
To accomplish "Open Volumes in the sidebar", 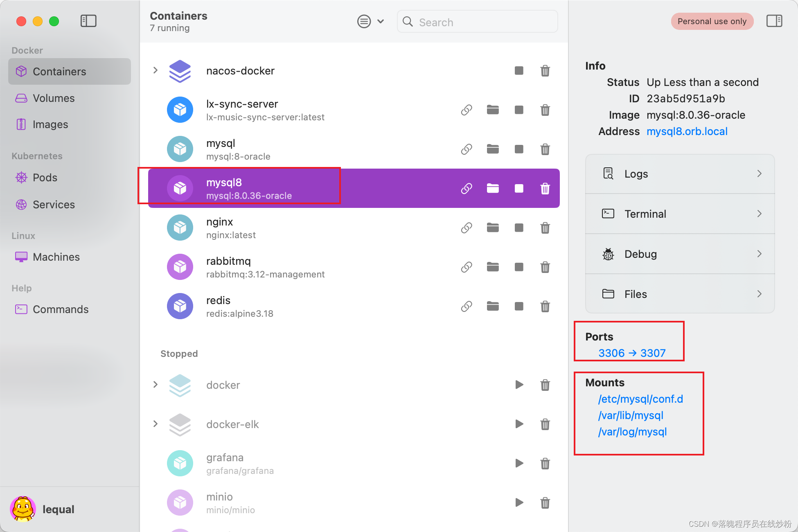I will 70,98.
